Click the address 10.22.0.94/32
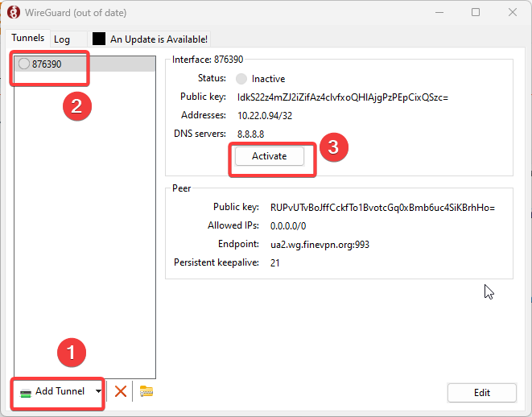Viewport: 532px width, 417px height. (x=265, y=116)
